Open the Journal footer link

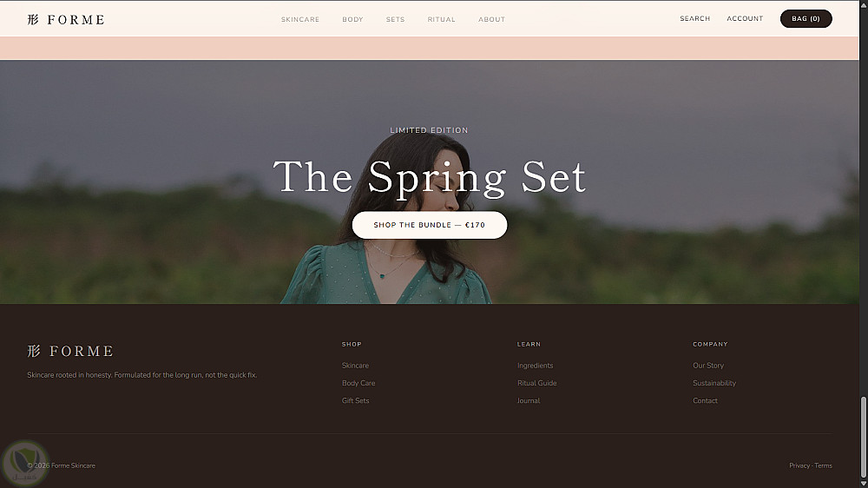[x=528, y=400]
